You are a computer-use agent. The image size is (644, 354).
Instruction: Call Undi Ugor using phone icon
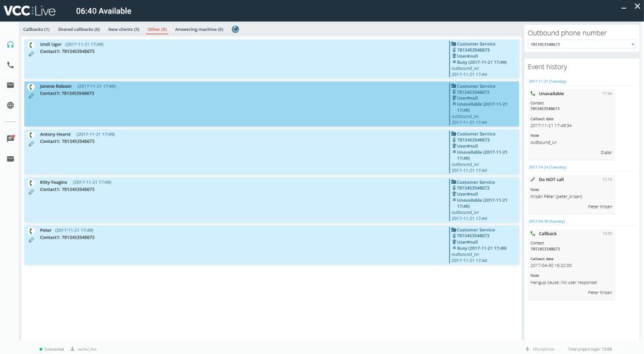pyautogui.click(x=31, y=45)
